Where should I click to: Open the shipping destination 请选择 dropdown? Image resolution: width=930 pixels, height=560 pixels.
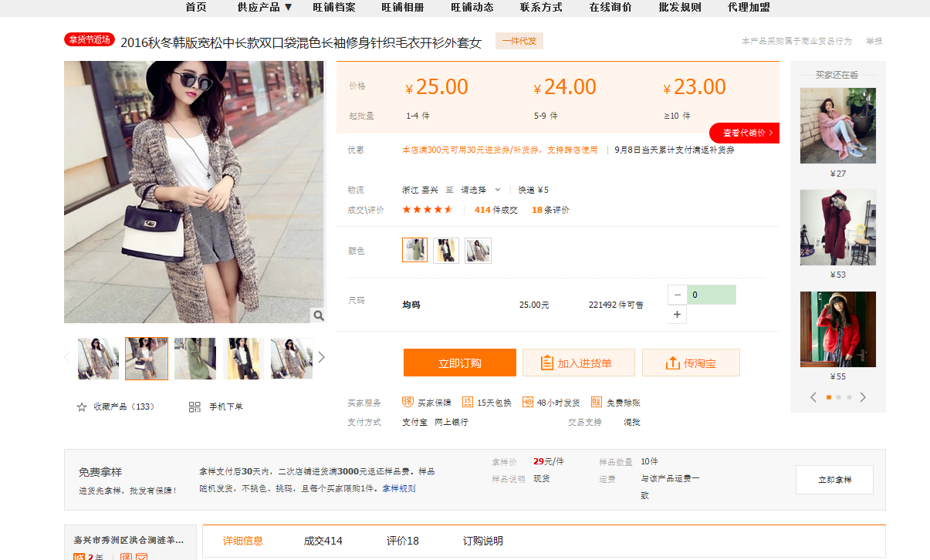pos(480,190)
